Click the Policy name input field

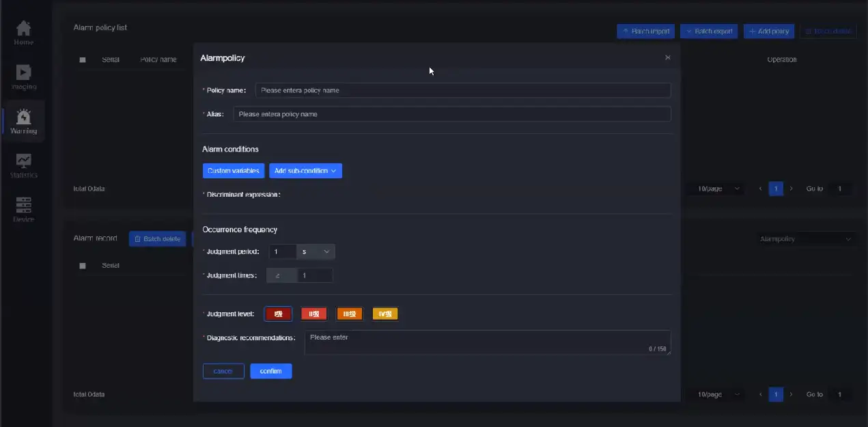coord(462,89)
